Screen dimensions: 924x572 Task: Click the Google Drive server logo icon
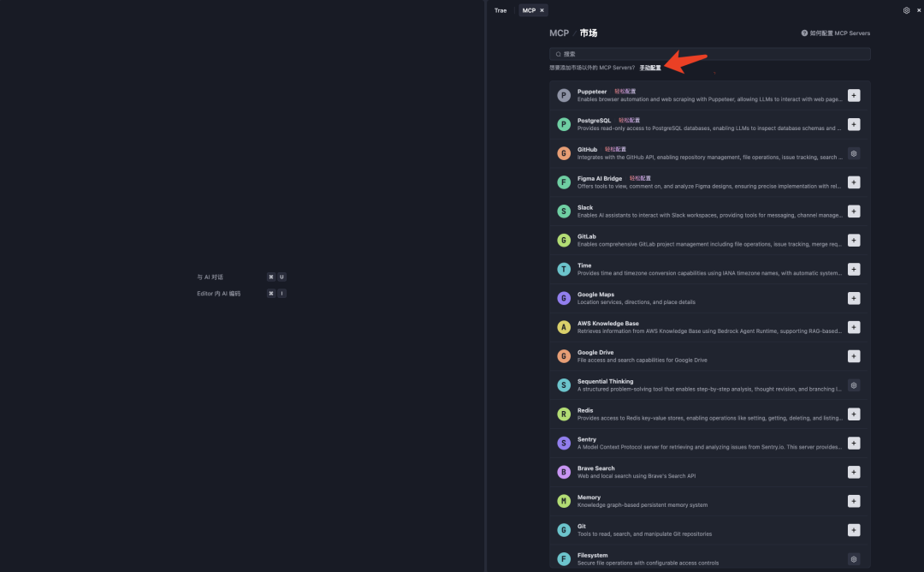(x=564, y=355)
